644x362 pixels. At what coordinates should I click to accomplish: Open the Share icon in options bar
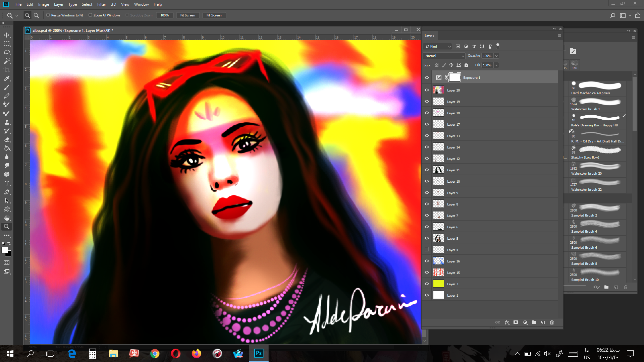pos(638,15)
